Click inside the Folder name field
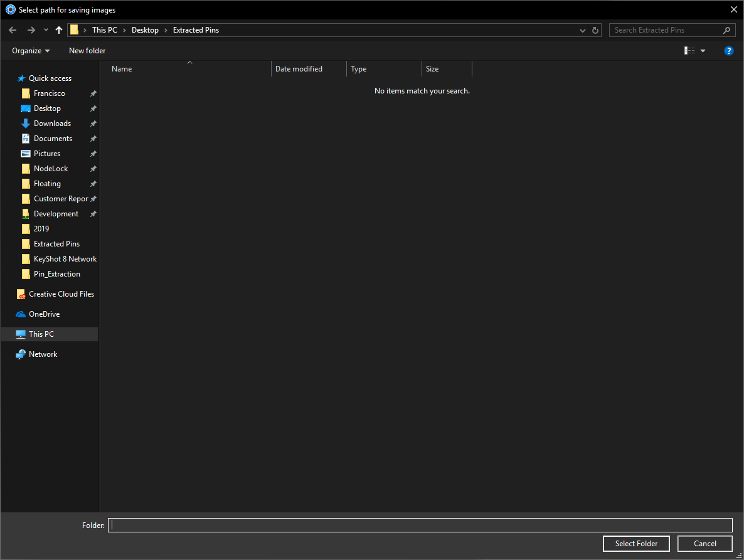This screenshot has width=744, height=560. (420, 525)
